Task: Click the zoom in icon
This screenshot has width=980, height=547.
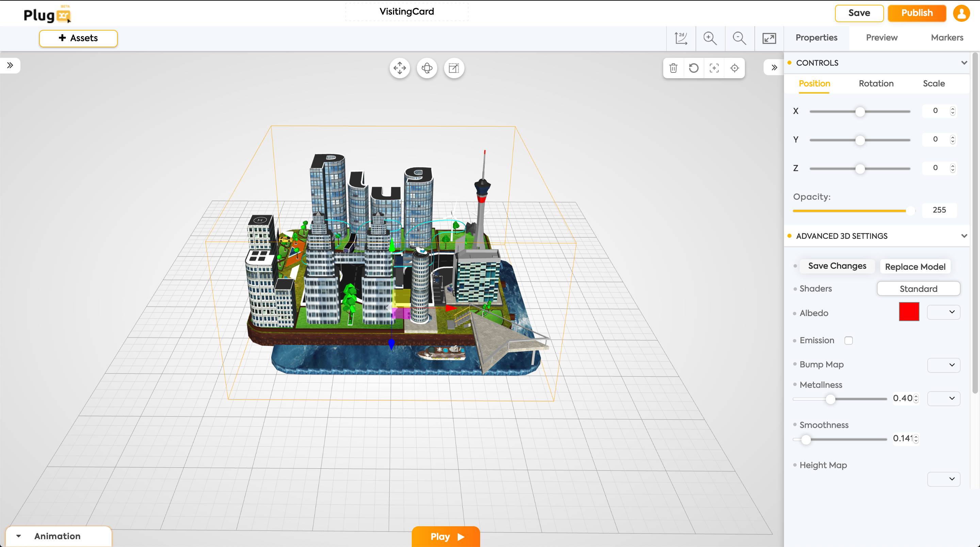Action: 711,38
